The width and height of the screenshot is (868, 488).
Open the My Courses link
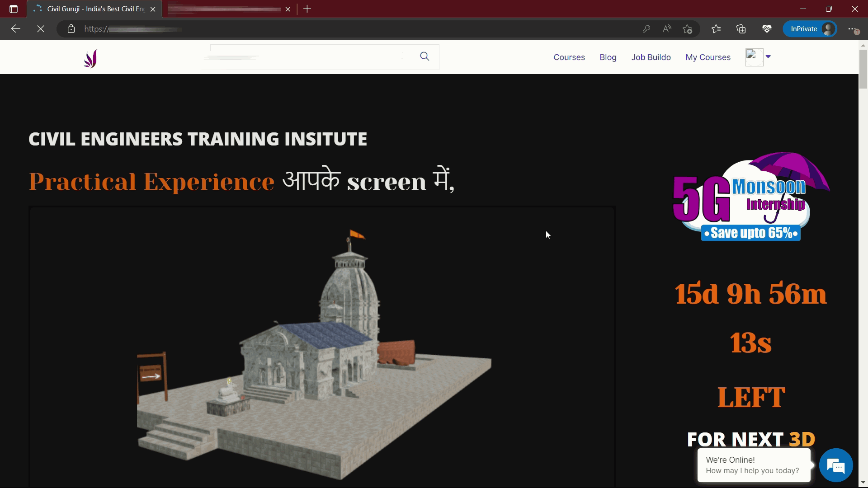point(708,57)
